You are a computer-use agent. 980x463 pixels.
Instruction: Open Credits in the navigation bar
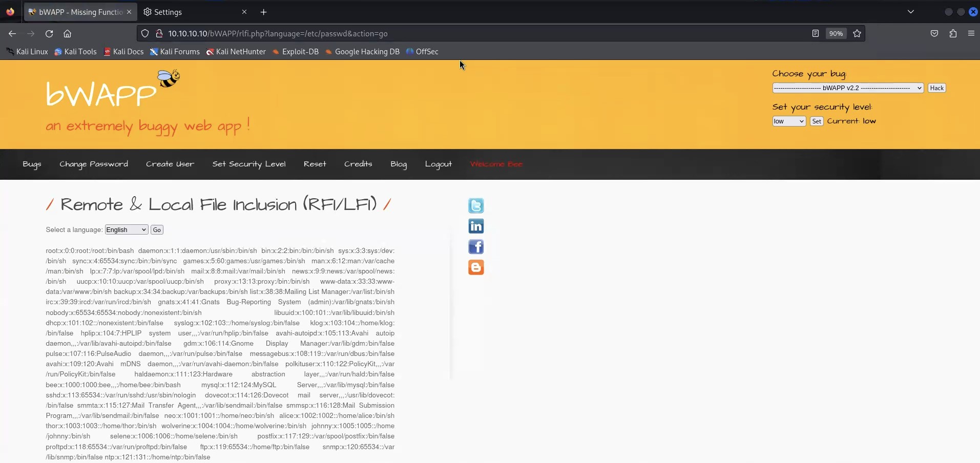358,164
